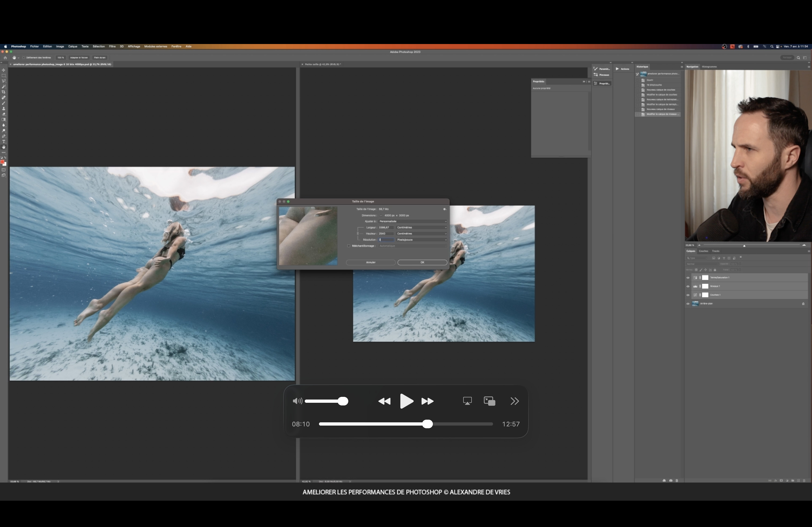Toggle visibility of the Courbes 1 layer
This screenshot has width=812, height=527.
[688, 295]
